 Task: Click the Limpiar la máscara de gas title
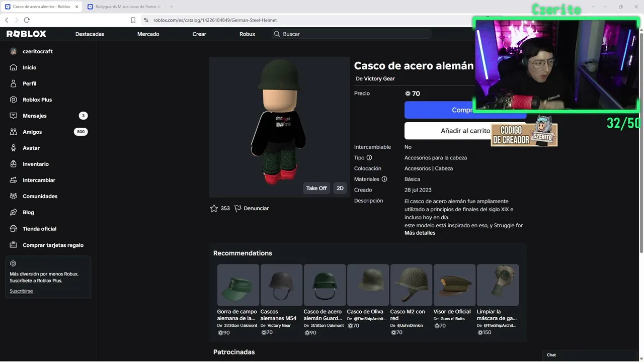[x=497, y=315]
